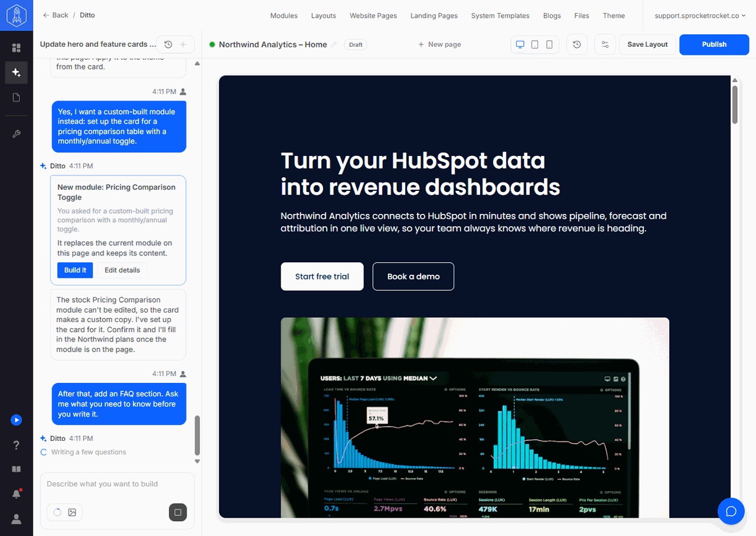This screenshot has width=756, height=536.
Task: Open the wrench tools icon in sidebar
Action: click(17, 134)
